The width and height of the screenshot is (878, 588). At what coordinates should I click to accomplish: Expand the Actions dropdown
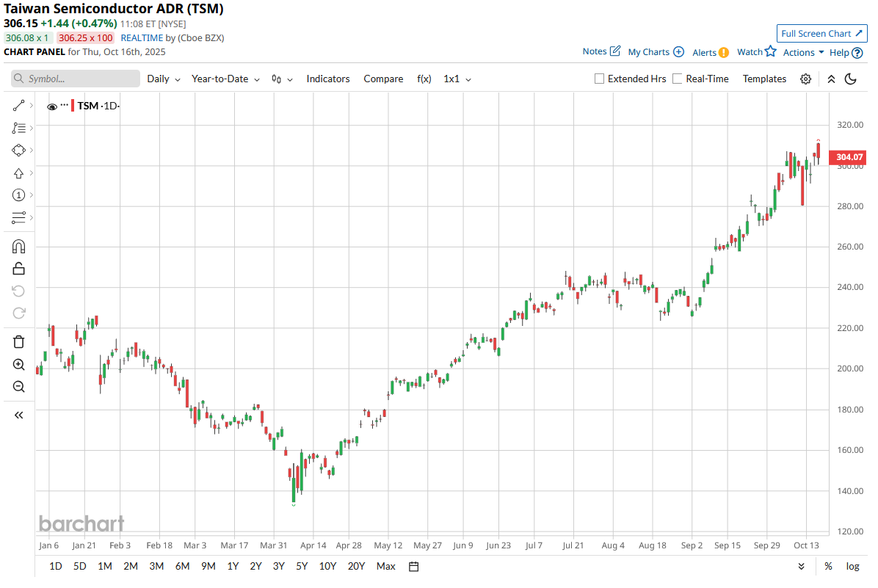click(x=804, y=52)
